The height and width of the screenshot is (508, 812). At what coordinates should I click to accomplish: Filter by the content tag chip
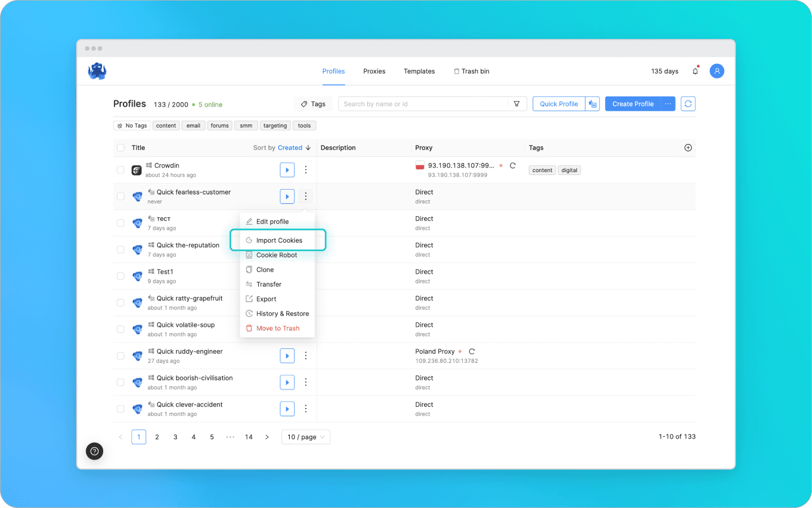166,126
